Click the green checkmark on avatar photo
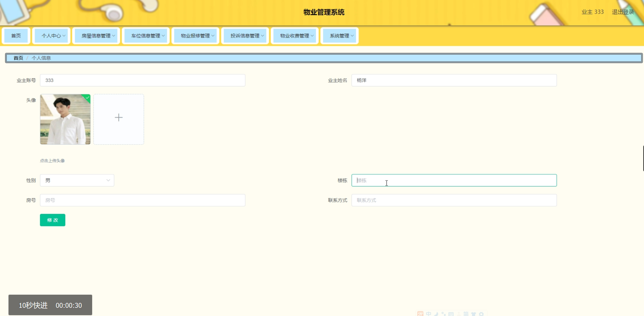Viewport: 644px width, 316px height. tap(88, 97)
